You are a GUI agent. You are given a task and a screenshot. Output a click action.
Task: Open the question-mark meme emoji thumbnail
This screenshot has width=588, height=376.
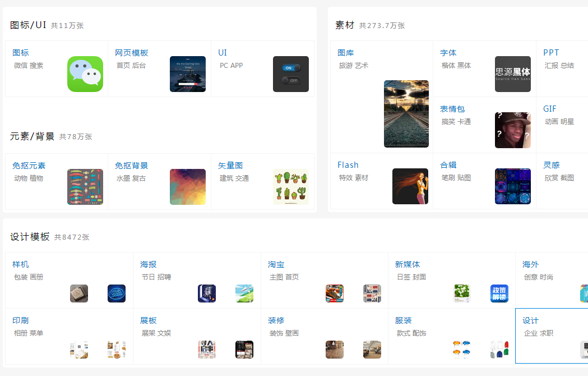click(x=512, y=130)
